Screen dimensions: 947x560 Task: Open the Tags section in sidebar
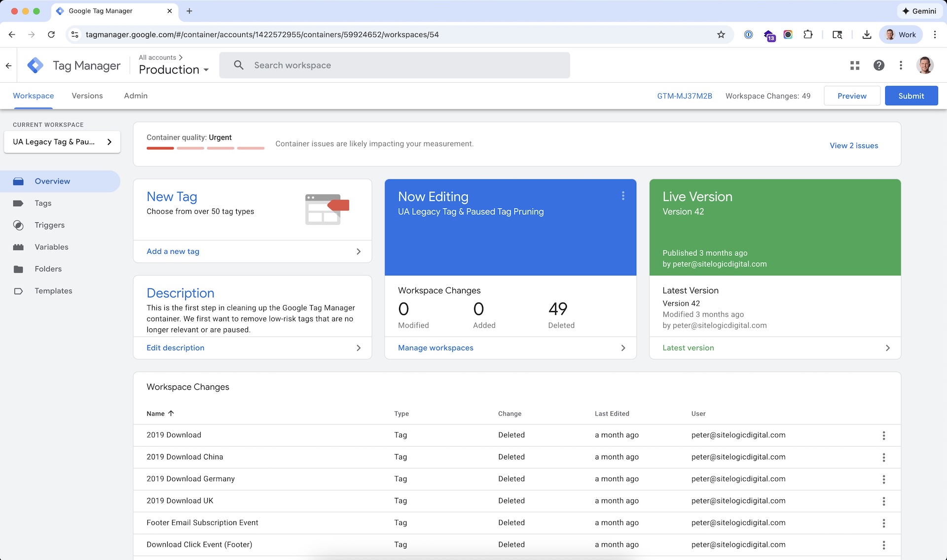(x=43, y=203)
